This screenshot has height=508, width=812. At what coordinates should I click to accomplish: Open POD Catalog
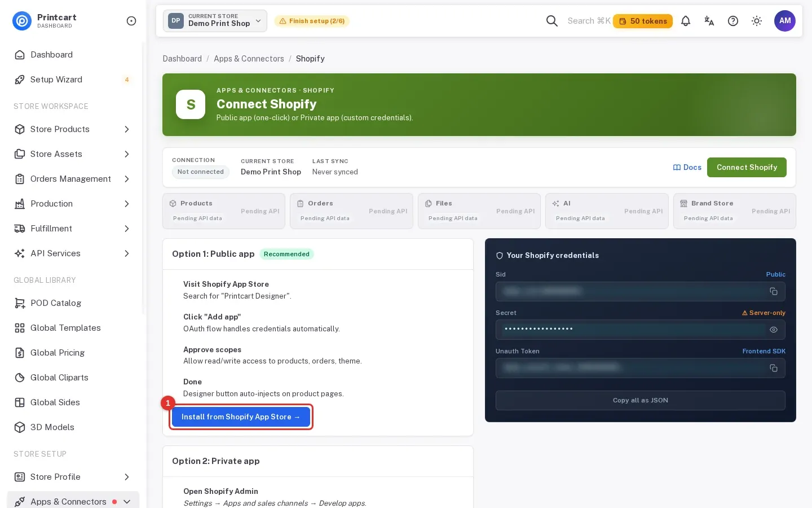pos(73,303)
